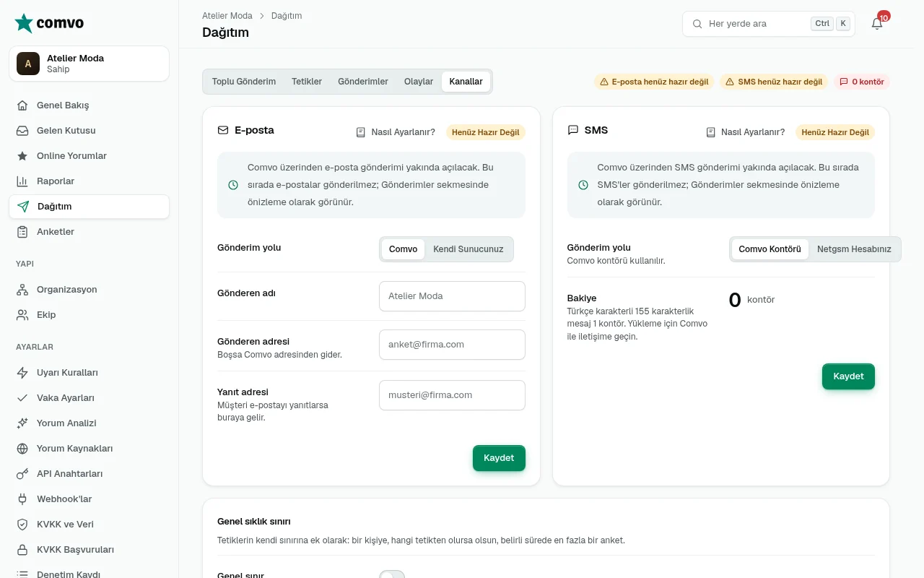This screenshot has height=578, width=924.
Task: Click the Genel Bakış home icon
Action: tap(22, 105)
